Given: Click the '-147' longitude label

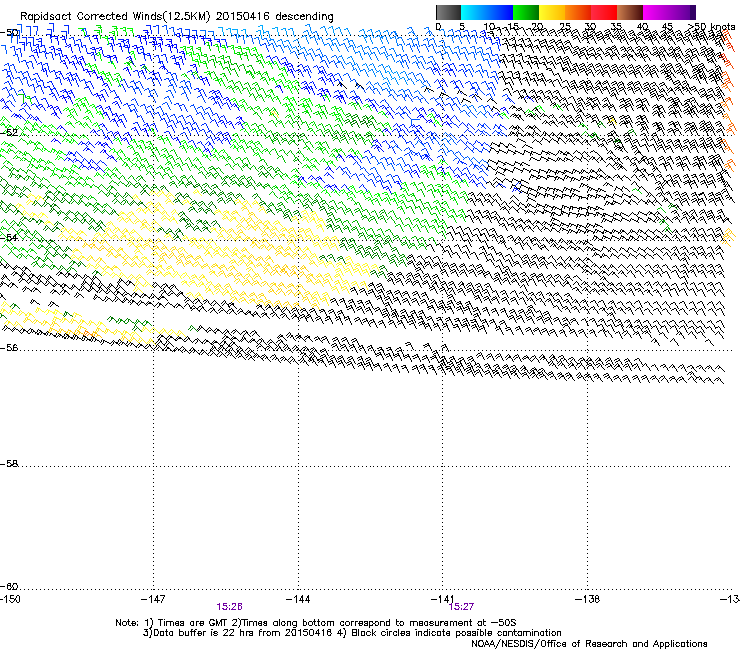Looking at the screenshot, I should 153,599.
